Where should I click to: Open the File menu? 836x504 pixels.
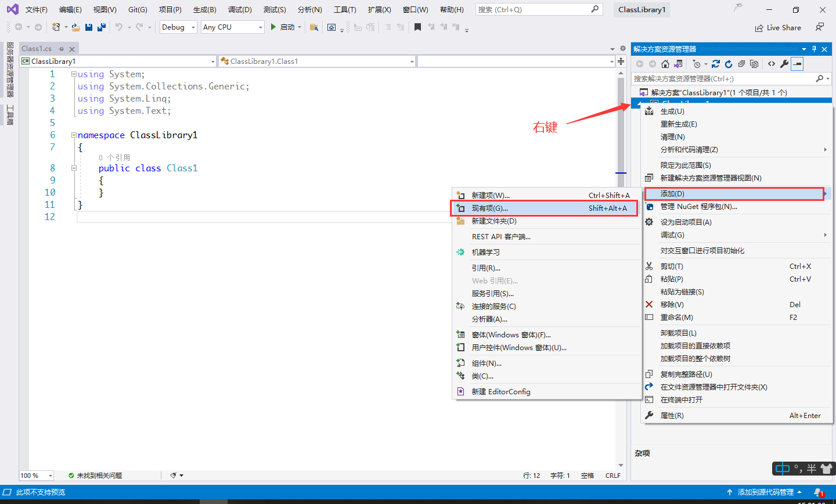click(36, 9)
